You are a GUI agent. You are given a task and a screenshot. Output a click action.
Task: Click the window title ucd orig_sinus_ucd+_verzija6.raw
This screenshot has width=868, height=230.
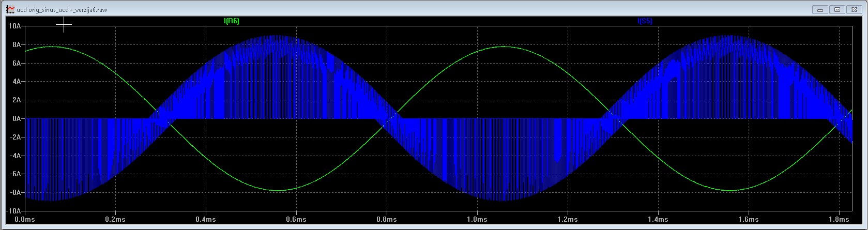tap(62, 10)
